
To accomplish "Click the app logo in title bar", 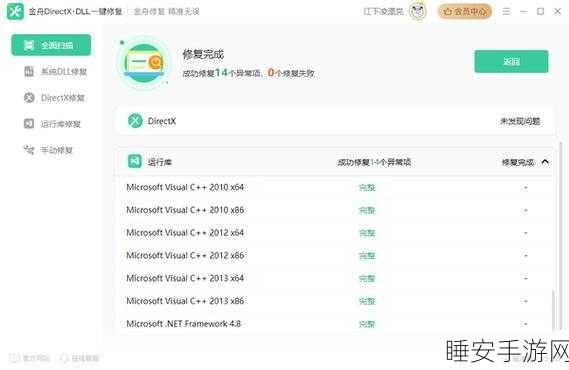I will pos(15,11).
